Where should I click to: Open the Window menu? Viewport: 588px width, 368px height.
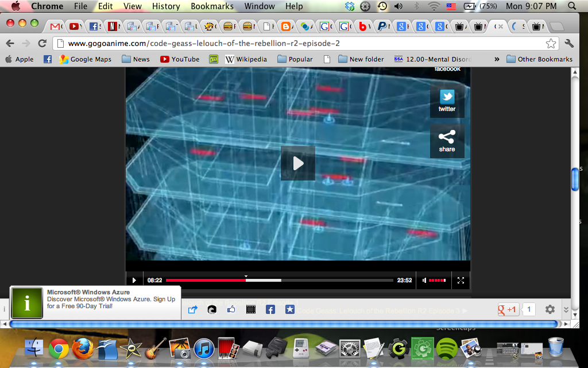tap(260, 6)
